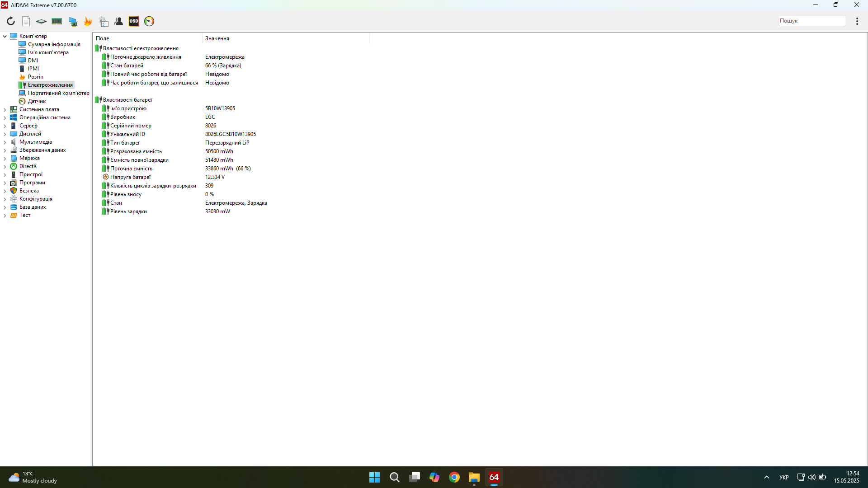
Task: Collapse the Комп'ютер tree node
Action: pos(5,36)
